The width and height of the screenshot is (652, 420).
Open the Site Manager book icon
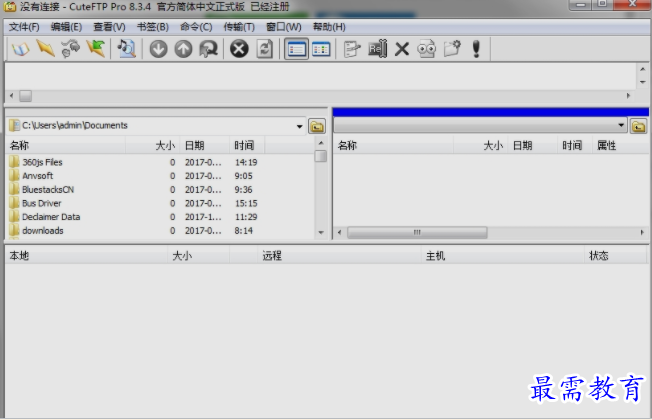tap(21, 49)
